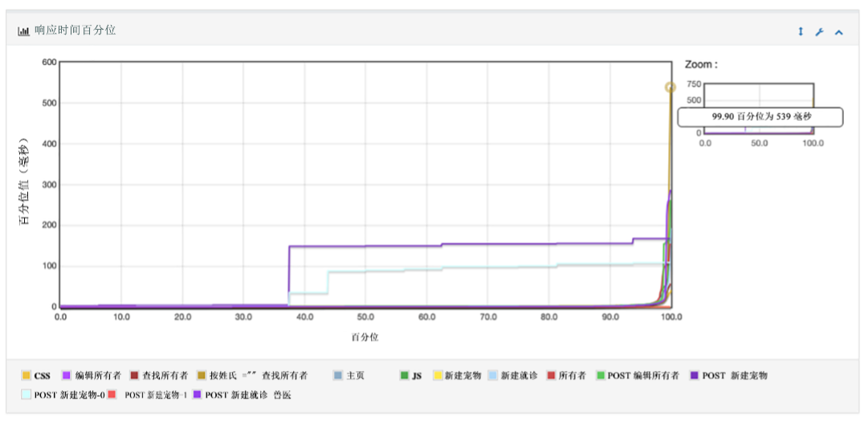Click the 主页 legend color swatch
The width and height of the screenshot is (868, 424).
point(338,375)
